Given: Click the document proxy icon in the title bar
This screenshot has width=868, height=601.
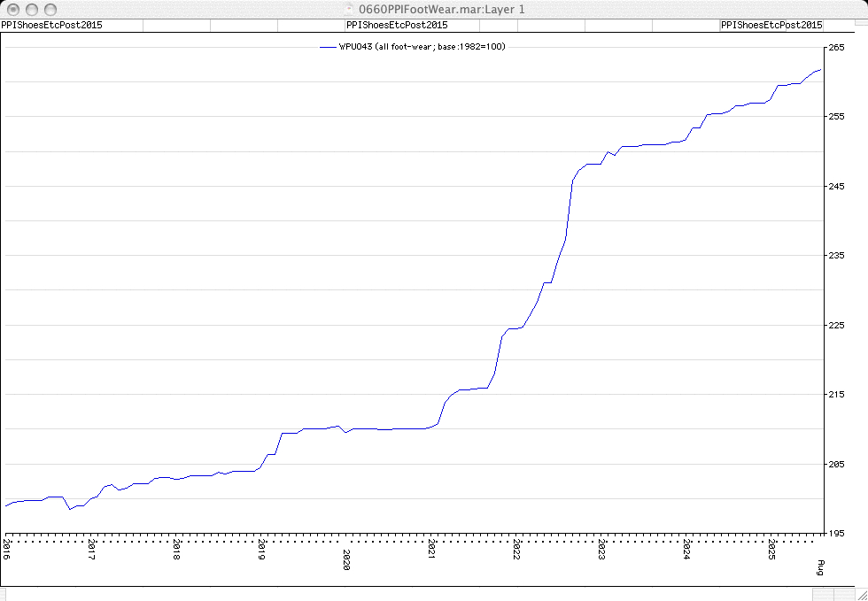Looking at the screenshot, I should click(x=329, y=8).
